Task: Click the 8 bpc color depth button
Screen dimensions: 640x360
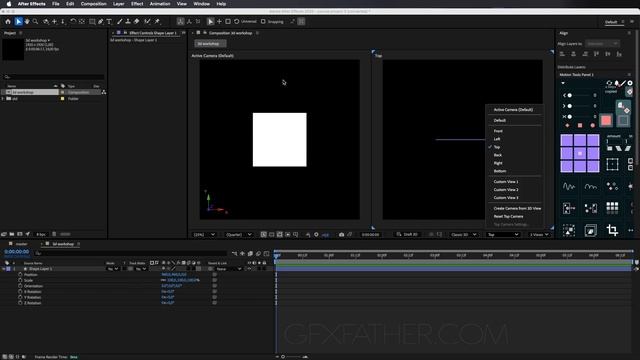Action: pyautogui.click(x=41, y=234)
